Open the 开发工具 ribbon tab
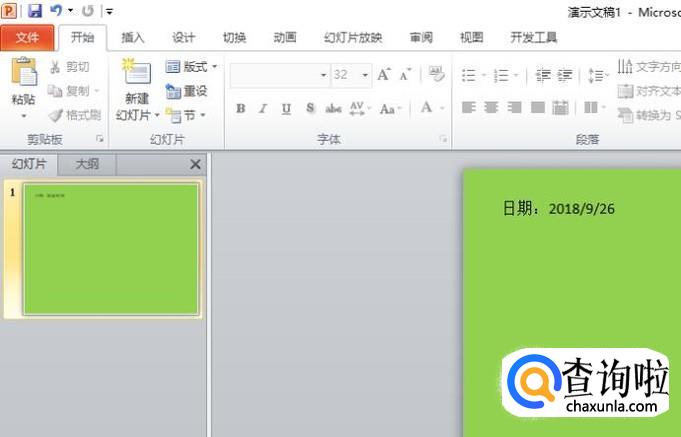This screenshot has height=437, width=681. (x=533, y=38)
